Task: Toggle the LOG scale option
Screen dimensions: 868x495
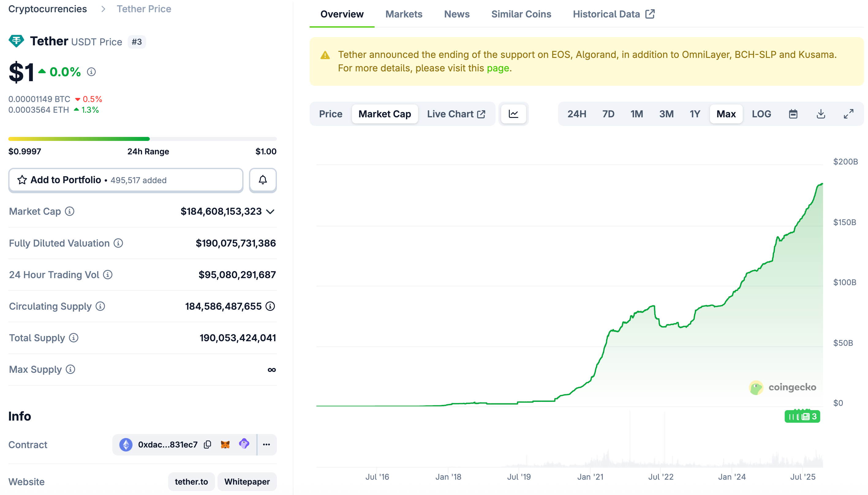Action: (761, 114)
